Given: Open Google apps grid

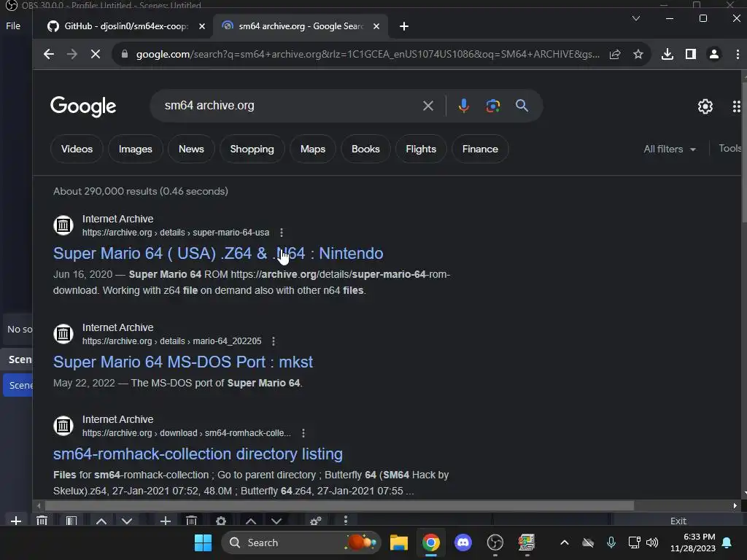Looking at the screenshot, I should click(x=737, y=106).
